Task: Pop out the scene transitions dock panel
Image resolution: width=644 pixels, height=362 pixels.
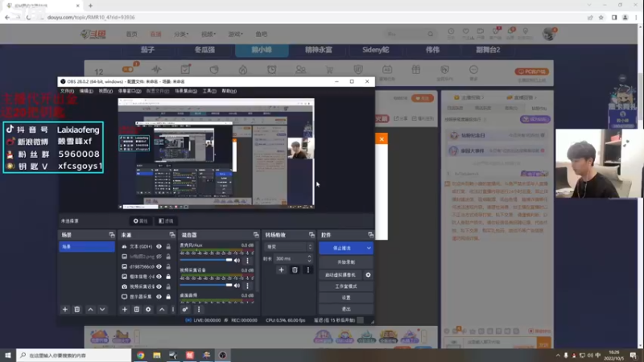Action: [x=312, y=235]
